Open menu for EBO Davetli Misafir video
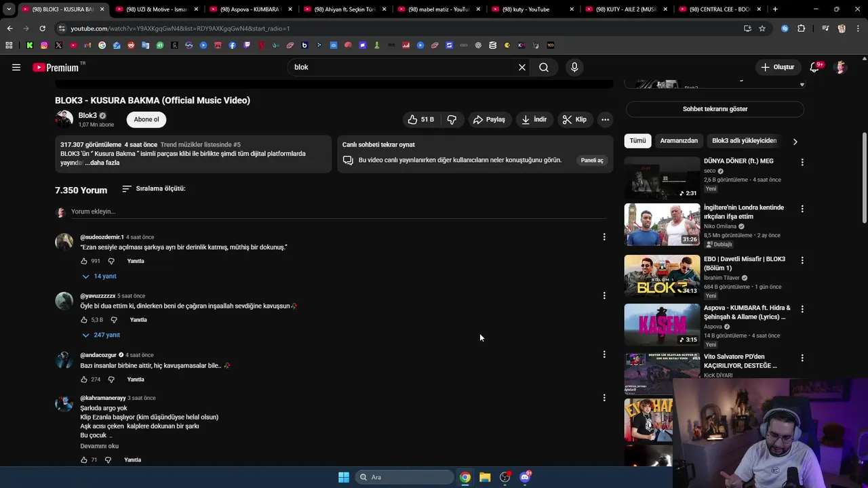The image size is (868, 488). tap(802, 260)
